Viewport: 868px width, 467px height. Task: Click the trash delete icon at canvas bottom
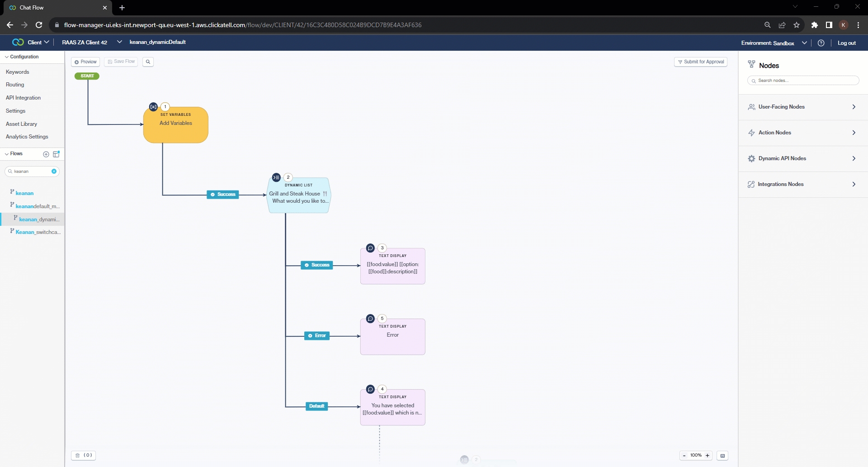(78, 456)
